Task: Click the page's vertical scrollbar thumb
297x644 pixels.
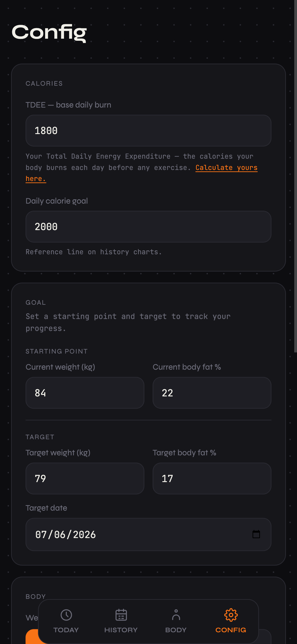Action: point(295,175)
